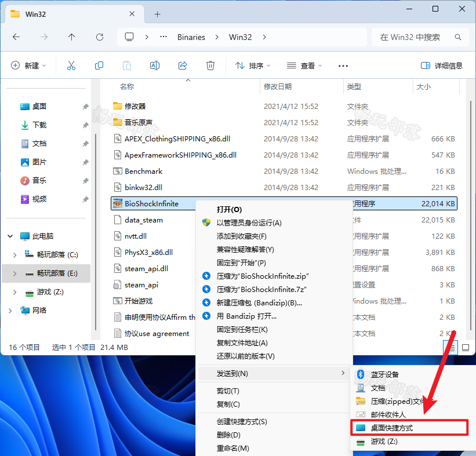
Task: Refresh the current folder view
Action: [100, 37]
